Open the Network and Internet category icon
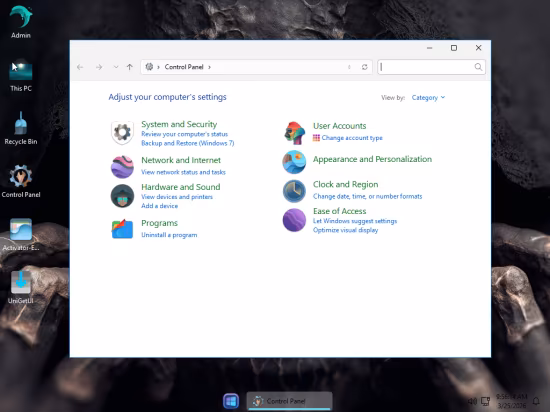The width and height of the screenshot is (550, 412). point(122,167)
